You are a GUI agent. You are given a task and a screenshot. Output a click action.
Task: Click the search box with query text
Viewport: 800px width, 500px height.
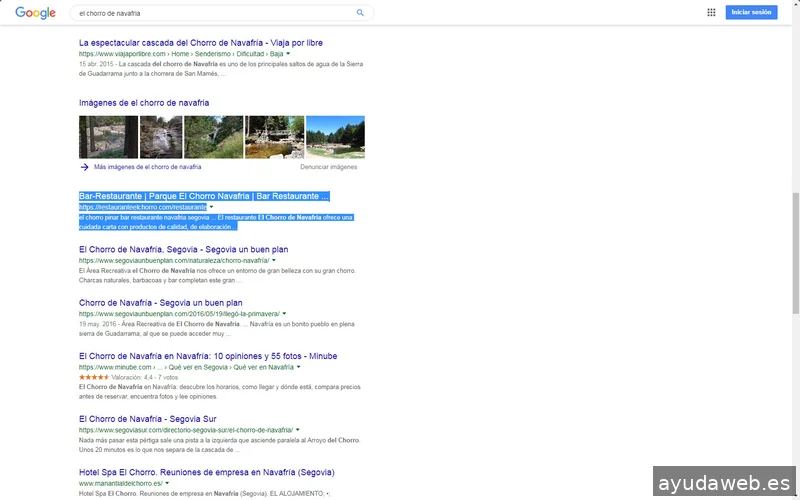click(x=210, y=13)
